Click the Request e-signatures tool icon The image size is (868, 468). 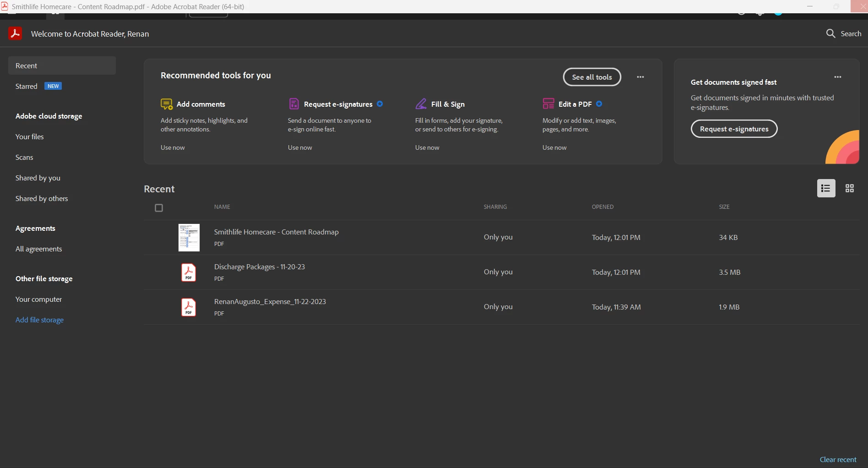point(294,104)
